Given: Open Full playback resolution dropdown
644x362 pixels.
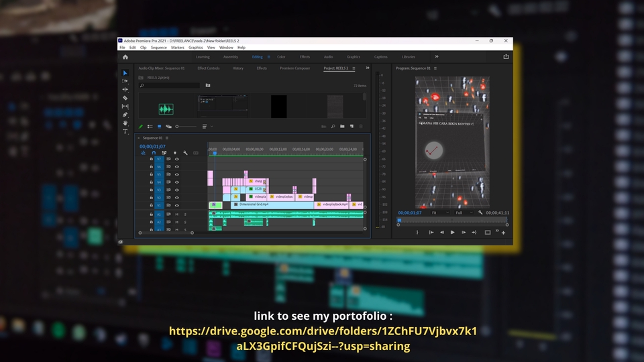Looking at the screenshot, I should pyautogui.click(x=464, y=213).
